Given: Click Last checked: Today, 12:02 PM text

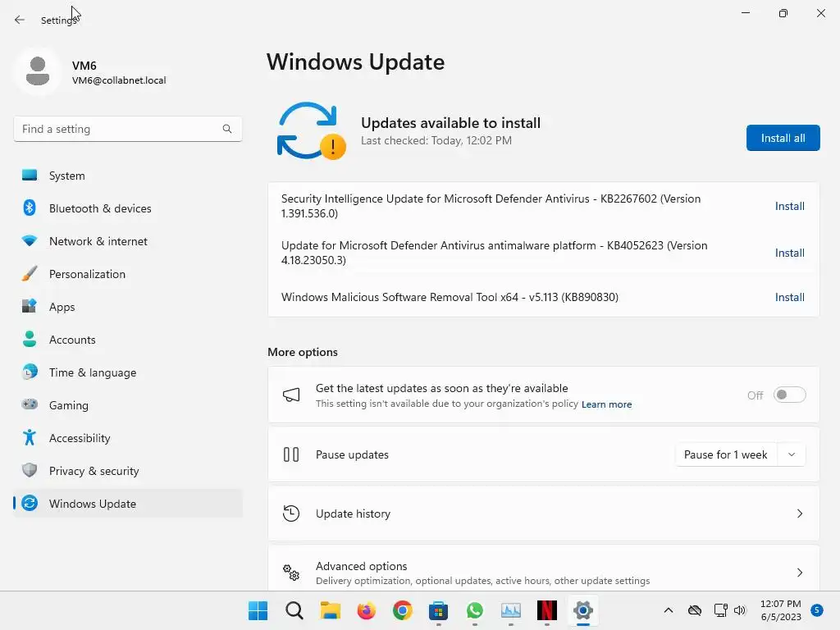Looking at the screenshot, I should click(x=436, y=140).
